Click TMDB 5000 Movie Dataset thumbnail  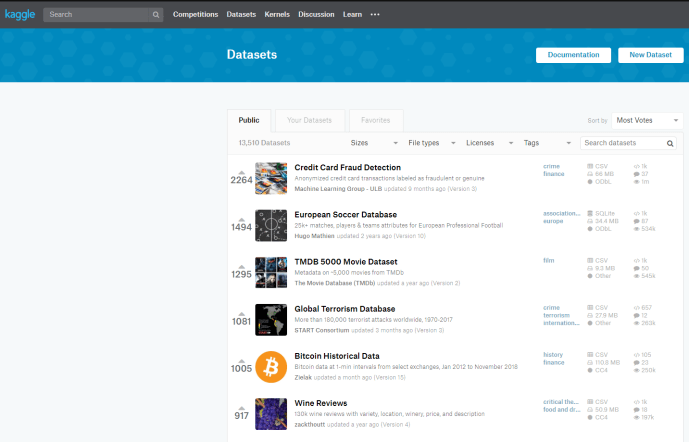pos(271,272)
